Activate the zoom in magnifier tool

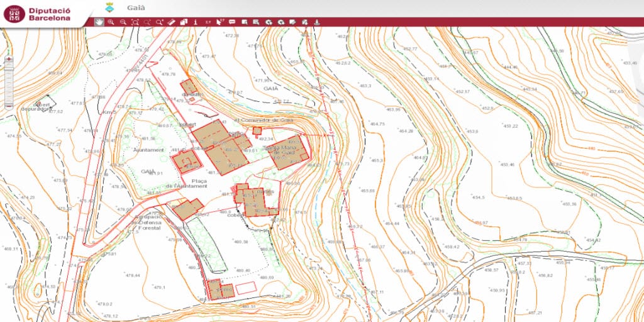click(111, 22)
